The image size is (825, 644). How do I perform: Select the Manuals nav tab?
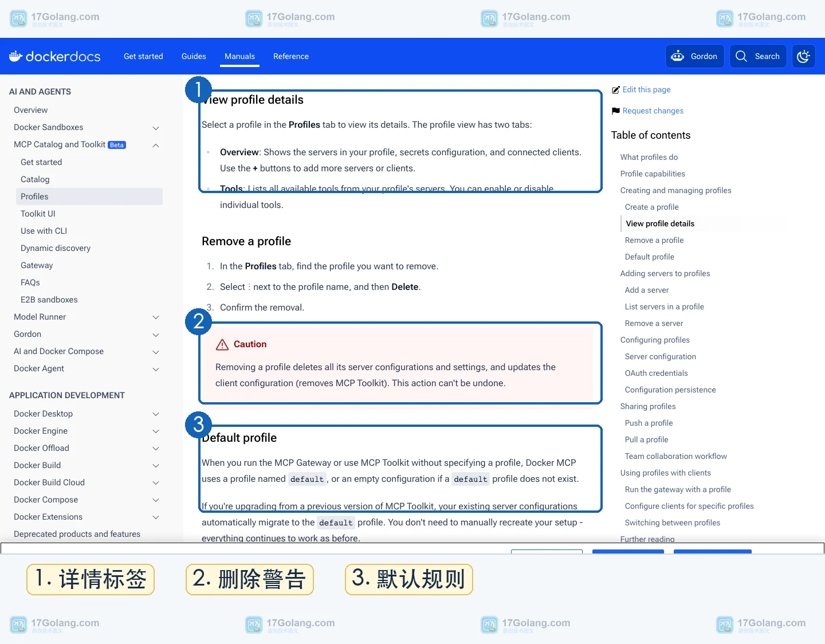(x=239, y=56)
